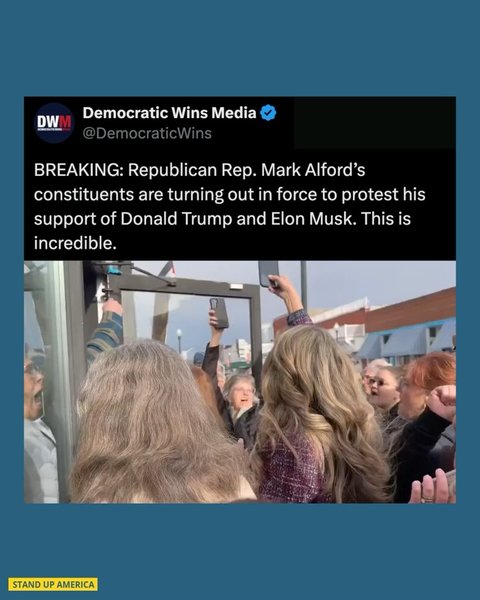Click the word incredible in the tweet
Image resolution: width=480 pixels, height=600 pixels.
73,243
